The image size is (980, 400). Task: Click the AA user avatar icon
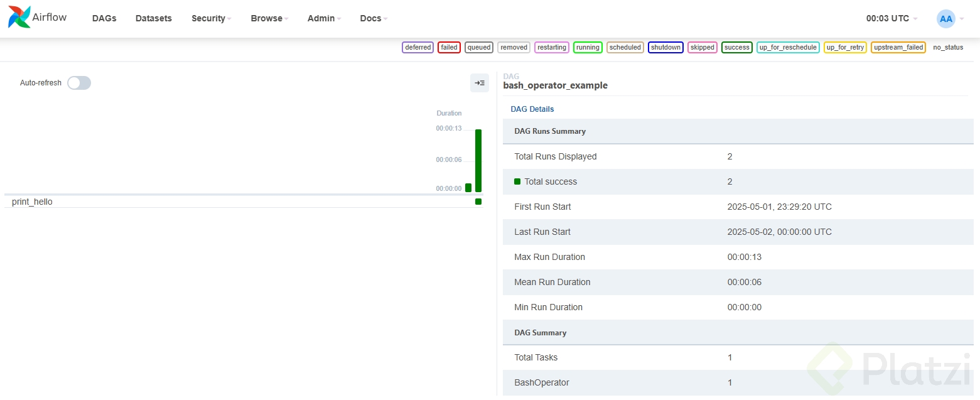(x=945, y=19)
